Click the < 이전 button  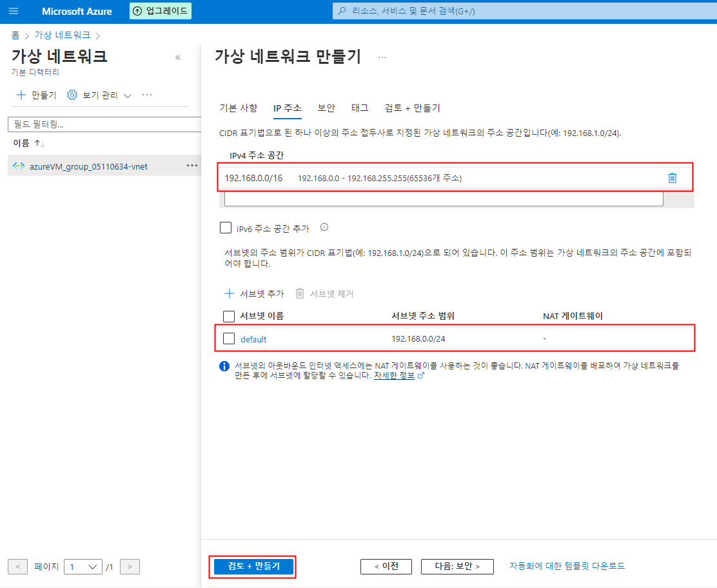click(x=386, y=566)
